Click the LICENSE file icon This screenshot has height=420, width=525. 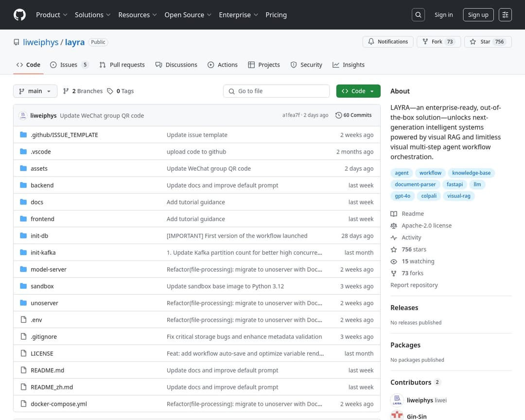click(23, 353)
